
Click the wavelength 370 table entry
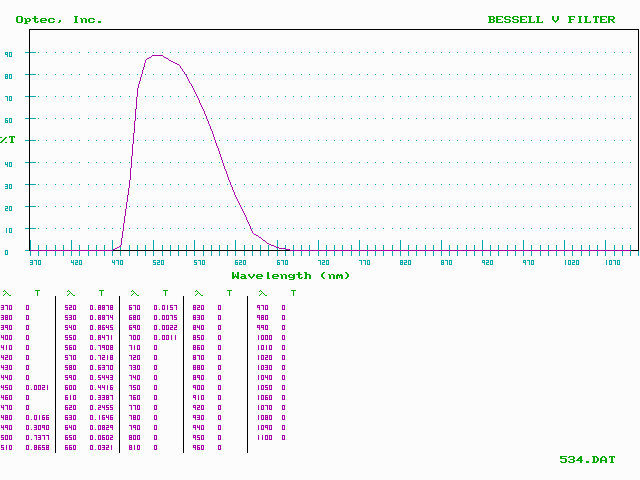coord(6,307)
